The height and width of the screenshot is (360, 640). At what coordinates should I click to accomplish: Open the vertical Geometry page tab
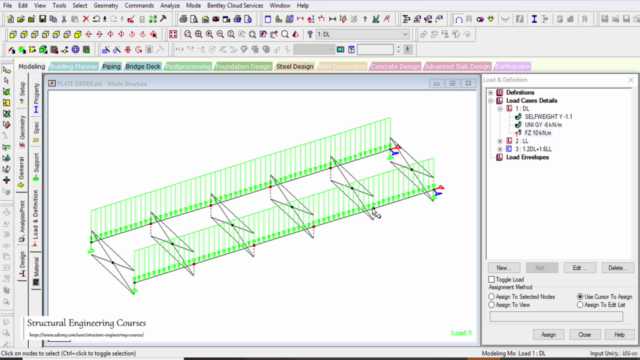click(x=22, y=131)
